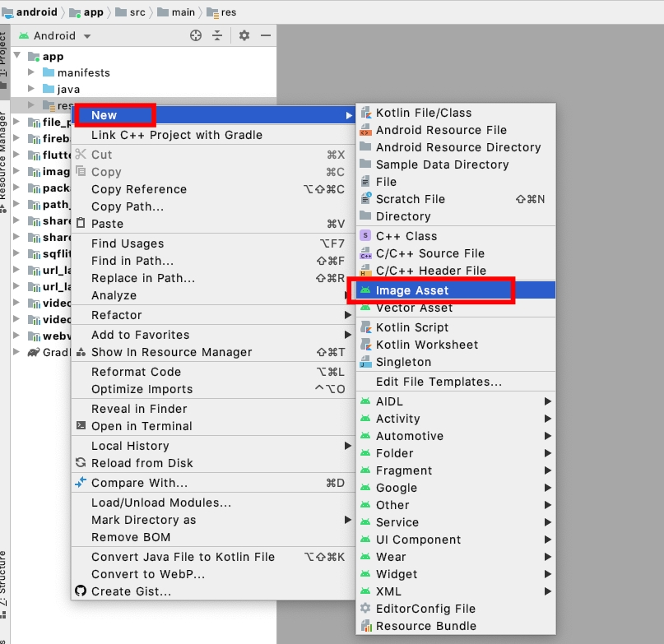Click the Kotlin File/Class icon
The height and width of the screenshot is (644, 664).
365,113
